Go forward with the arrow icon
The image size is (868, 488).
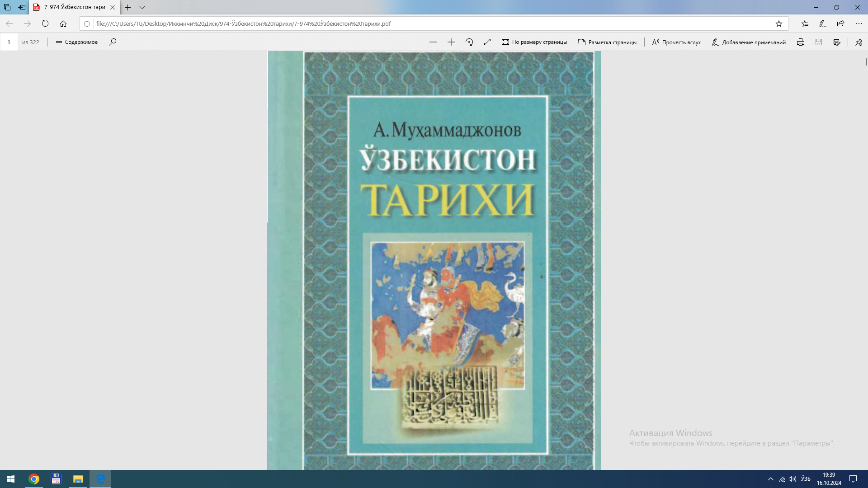(x=27, y=23)
